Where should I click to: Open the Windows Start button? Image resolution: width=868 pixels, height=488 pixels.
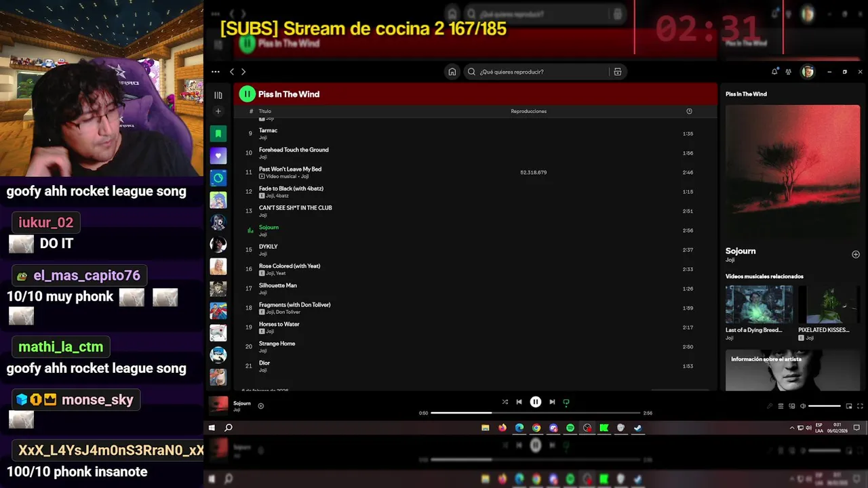[x=212, y=428]
